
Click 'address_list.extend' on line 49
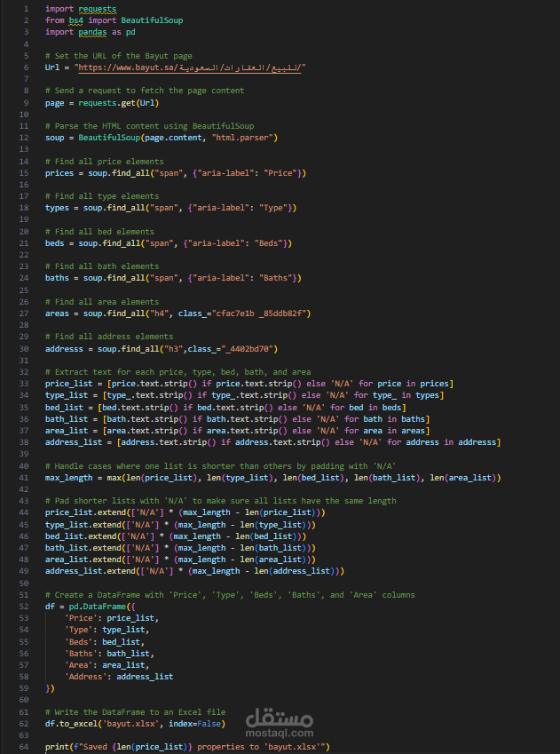[x=91, y=571]
